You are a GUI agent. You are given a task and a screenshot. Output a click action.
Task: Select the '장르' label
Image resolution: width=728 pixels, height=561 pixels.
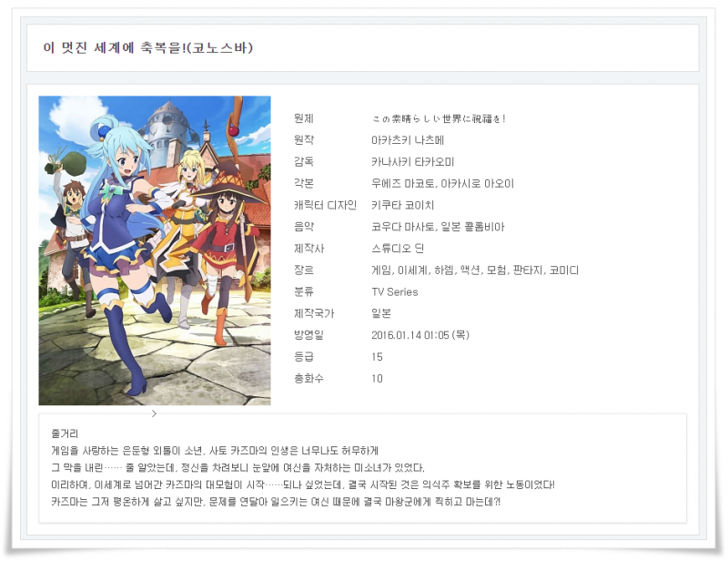coord(304,270)
